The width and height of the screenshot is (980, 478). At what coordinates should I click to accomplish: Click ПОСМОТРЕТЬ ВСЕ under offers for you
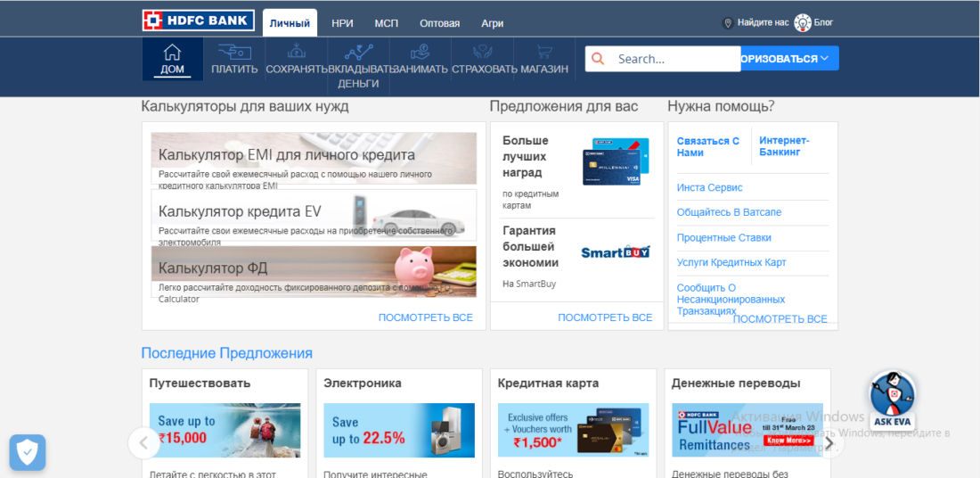coord(605,317)
